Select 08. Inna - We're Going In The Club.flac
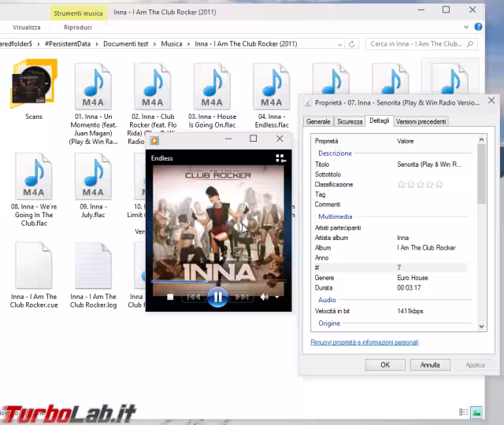Viewport: 504px width, 425px height. (34, 190)
